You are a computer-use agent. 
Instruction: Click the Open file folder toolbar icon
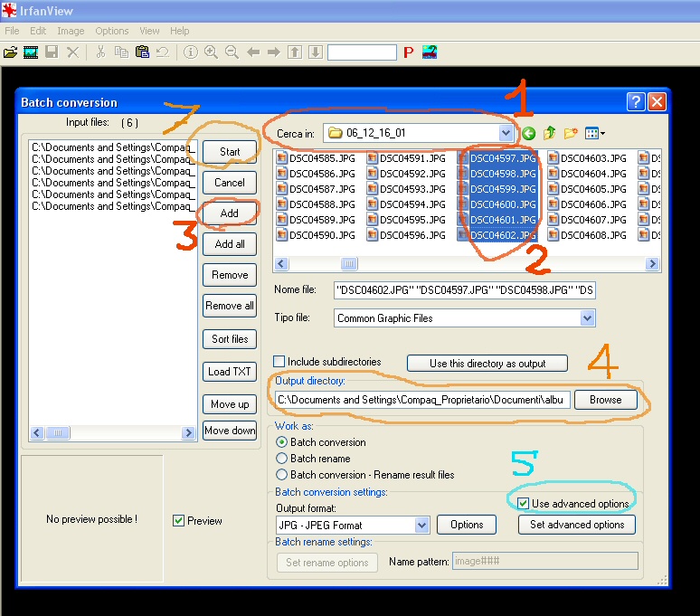(x=11, y=52)
